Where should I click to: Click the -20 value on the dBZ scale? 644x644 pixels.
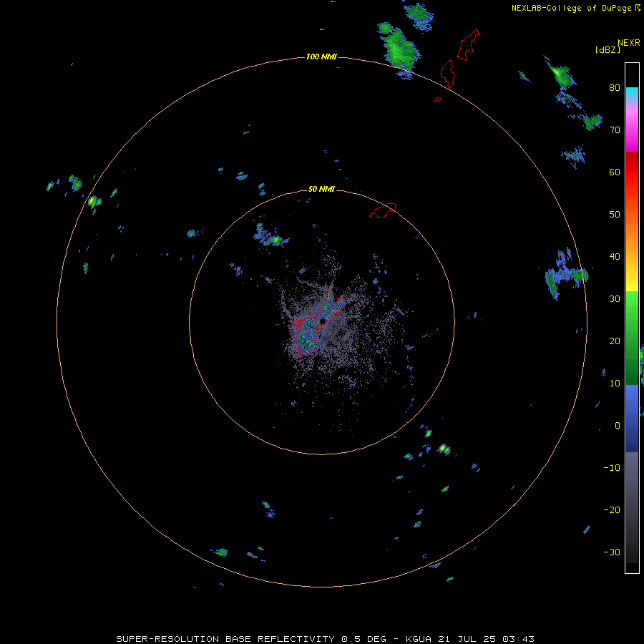pyautogui.click(x=612, y=509)
